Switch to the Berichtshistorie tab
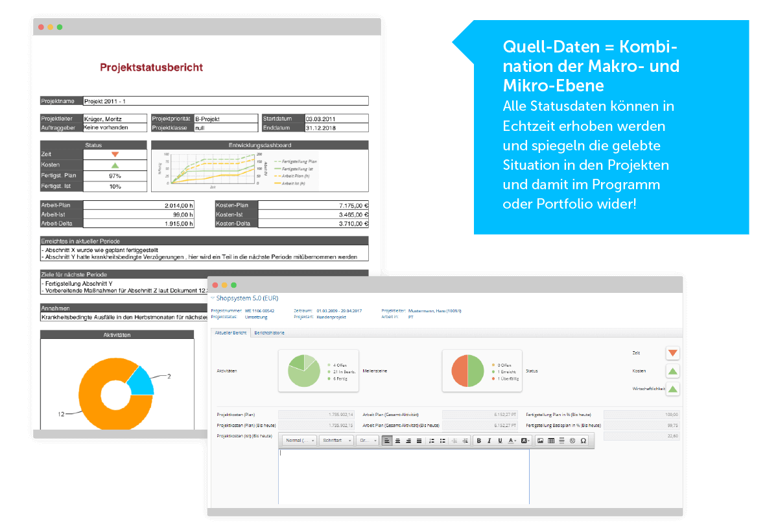 coord(269,332)
